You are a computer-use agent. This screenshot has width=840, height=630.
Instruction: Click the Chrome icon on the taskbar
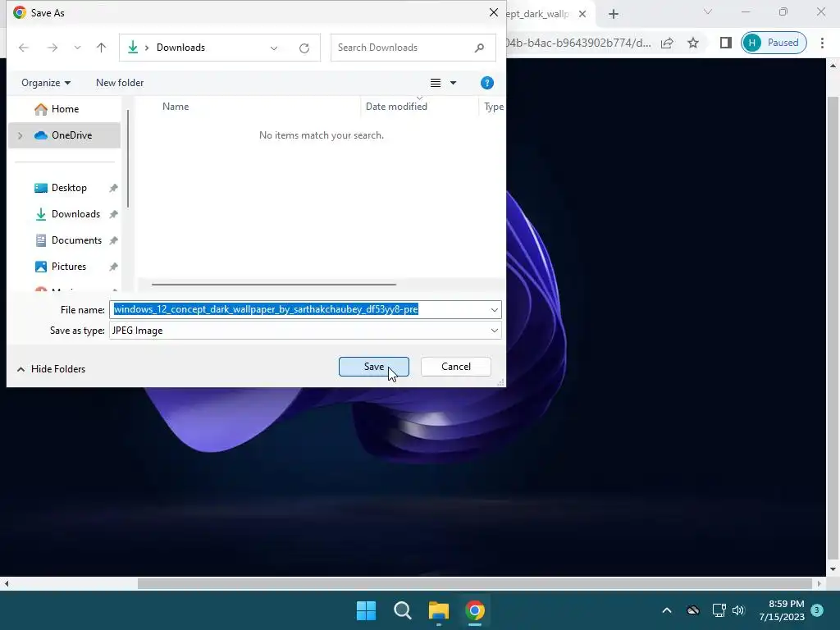click(475, 610)
